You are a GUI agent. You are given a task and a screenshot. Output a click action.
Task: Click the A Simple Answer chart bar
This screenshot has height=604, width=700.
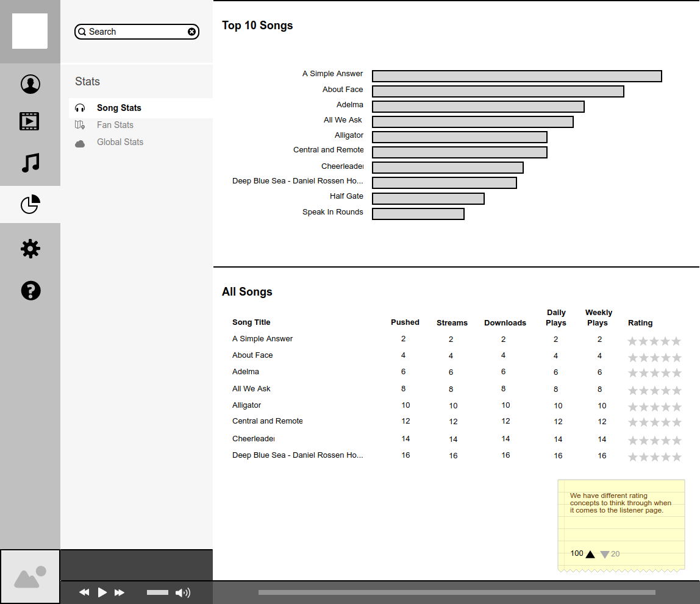pyautogui.click(x=517, y=76)
